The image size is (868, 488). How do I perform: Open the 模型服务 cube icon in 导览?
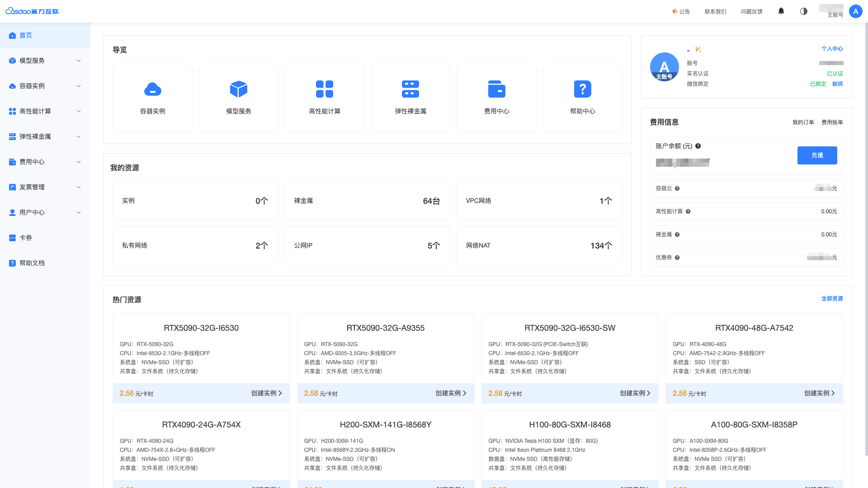[239, 89]
